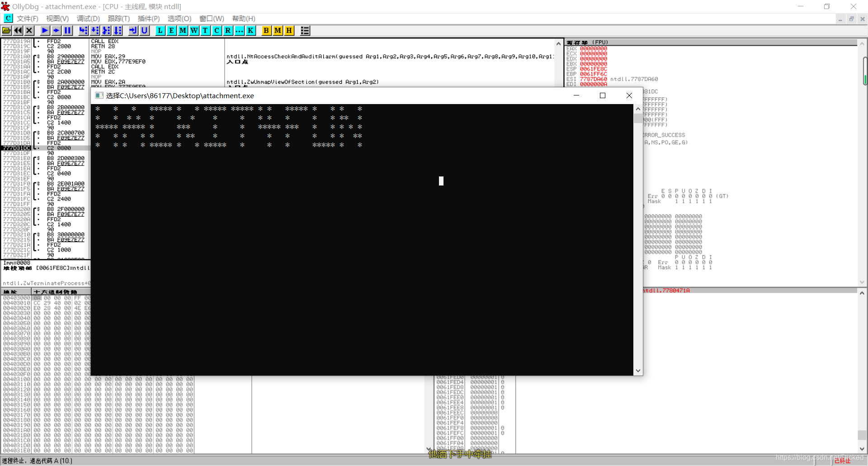Execute till user code (U) icon
Image resolution: width=868 pixels, height=466 pixels.
[144, 30]
